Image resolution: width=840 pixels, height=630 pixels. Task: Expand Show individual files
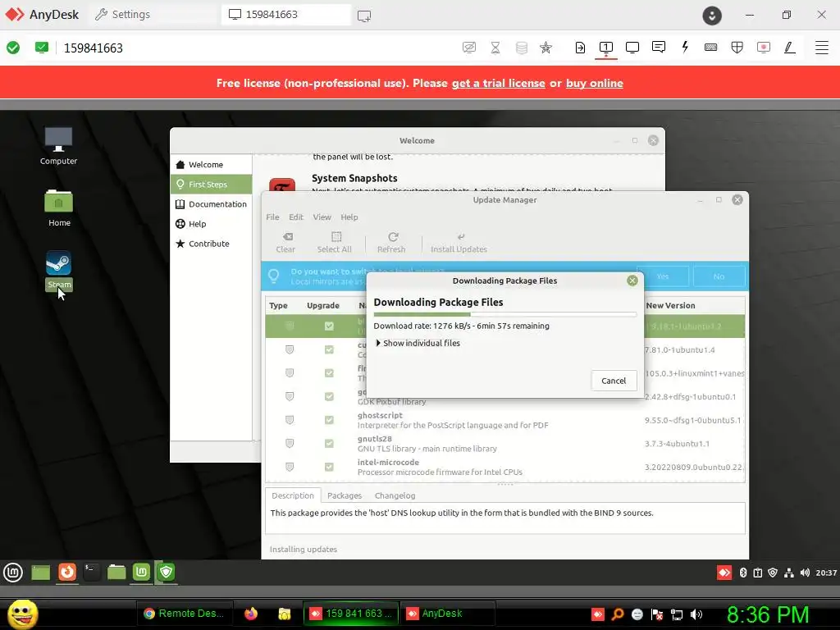coord(418,343)
